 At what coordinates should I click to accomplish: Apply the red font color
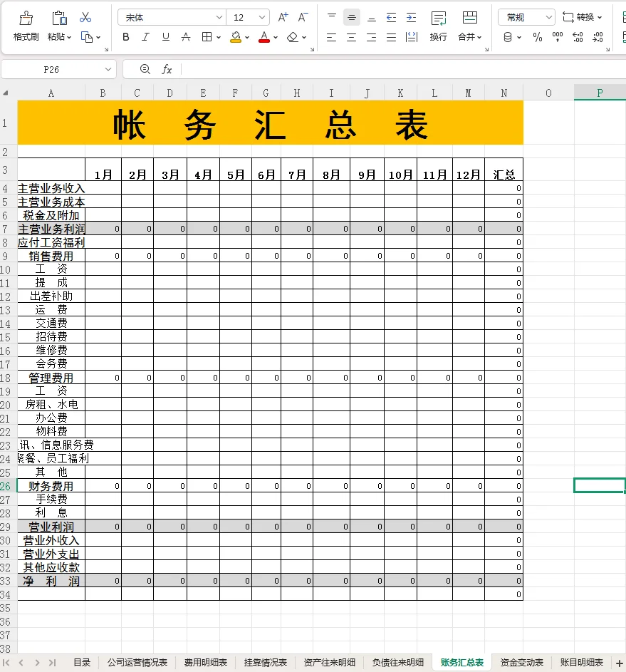tap(264, 37)
